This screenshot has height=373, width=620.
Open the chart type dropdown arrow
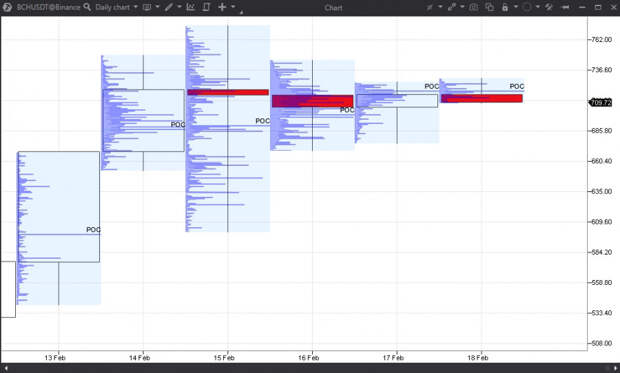point(157,7)
